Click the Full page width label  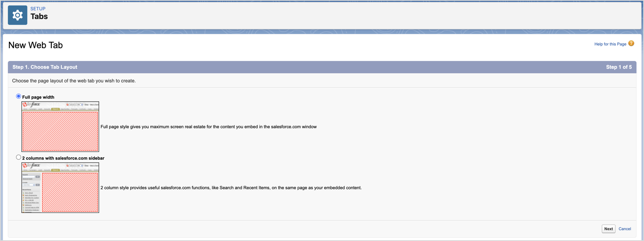click(x=38, y=97)
